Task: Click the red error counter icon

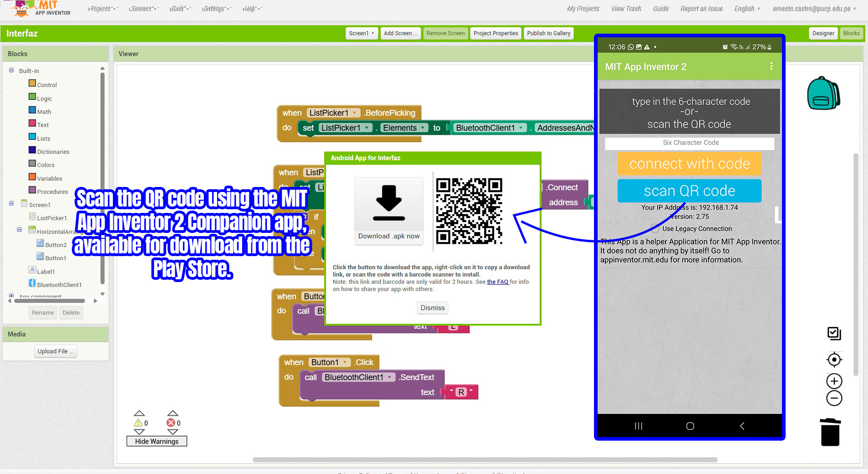Action: (x=171, y=423)
